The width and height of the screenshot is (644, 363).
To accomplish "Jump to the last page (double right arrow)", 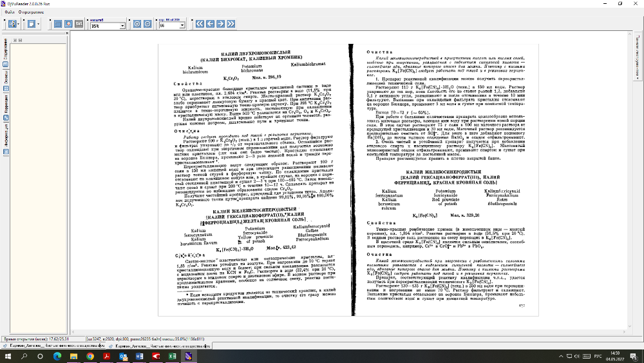I will tap(231, 24).
